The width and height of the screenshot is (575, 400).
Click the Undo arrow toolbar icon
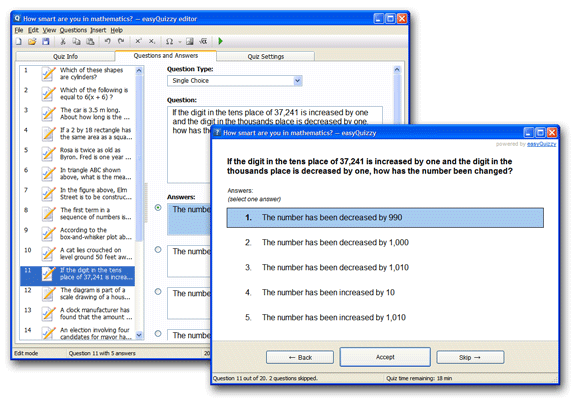coord(107,41)
